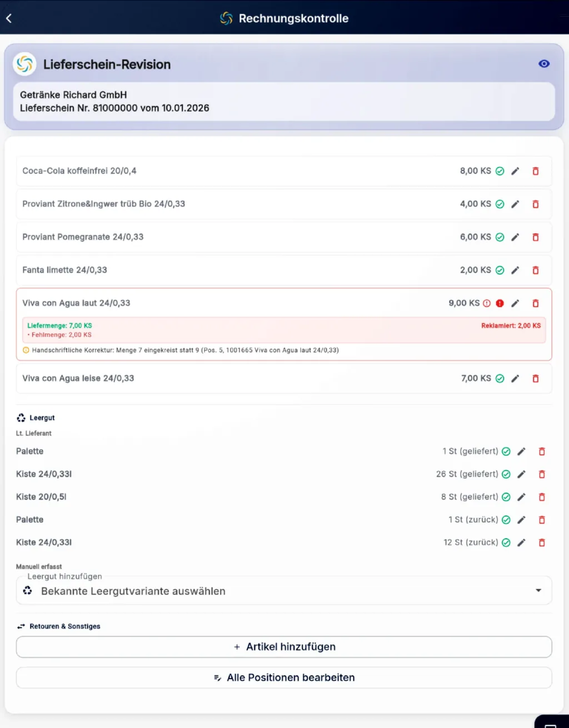Edit the Proviant Pomegranate 24/0,33 position
The height and width of the screenshot is (728, 569).
click(515, 237)
